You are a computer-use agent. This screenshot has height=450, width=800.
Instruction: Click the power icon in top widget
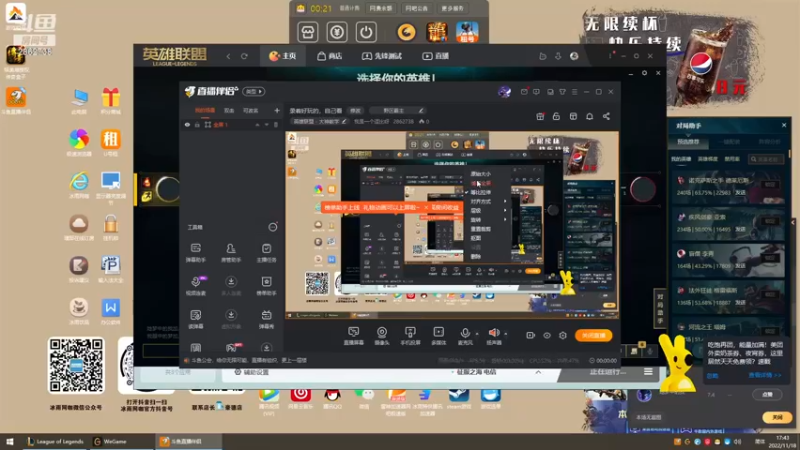pos(366,32)
